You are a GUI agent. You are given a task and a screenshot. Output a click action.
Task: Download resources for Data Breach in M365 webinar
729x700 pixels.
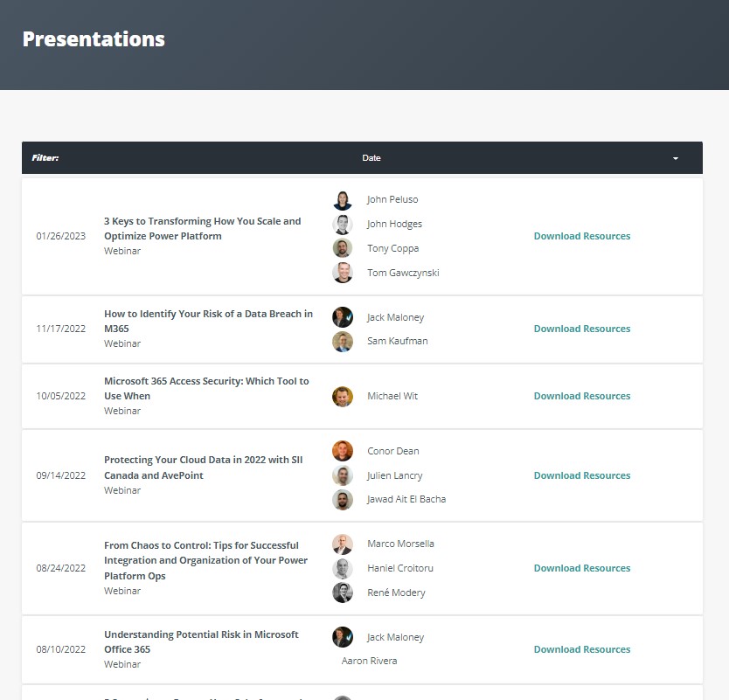581,329
